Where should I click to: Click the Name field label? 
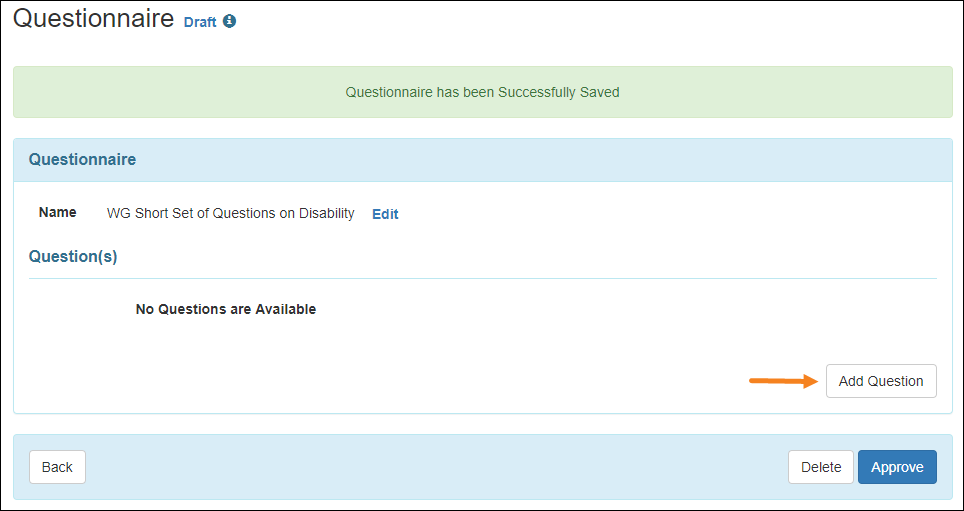(58, 212)
